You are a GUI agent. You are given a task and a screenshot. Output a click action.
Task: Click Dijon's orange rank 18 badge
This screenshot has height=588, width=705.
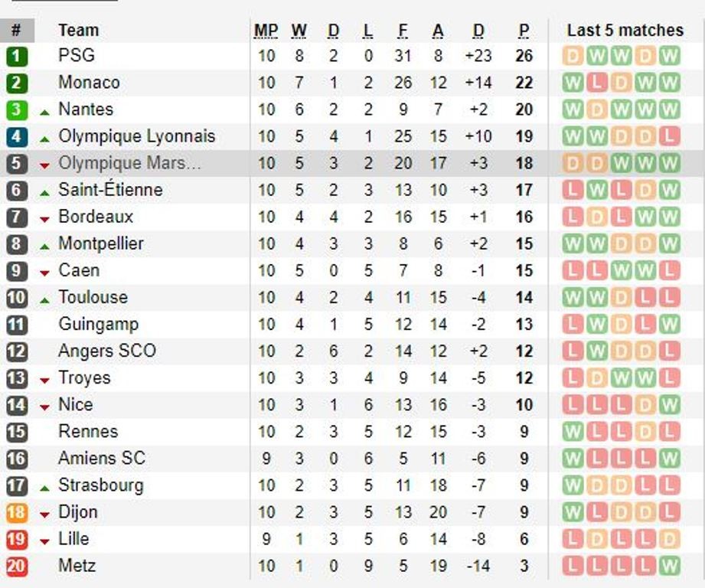tap(16, 512)
